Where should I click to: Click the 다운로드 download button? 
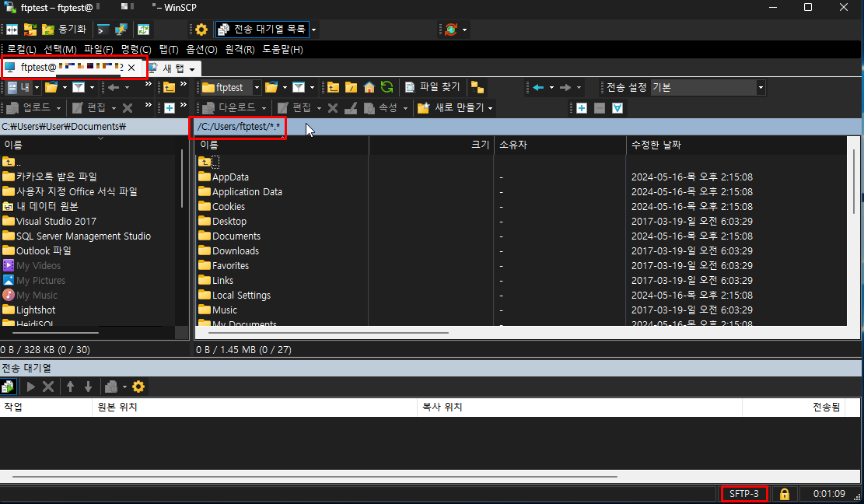[229, 108]
